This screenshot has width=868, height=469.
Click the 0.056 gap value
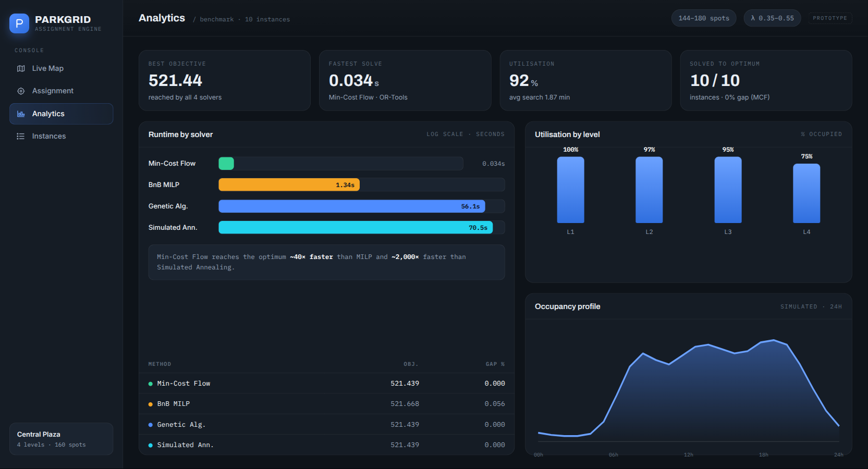[495, 404]
